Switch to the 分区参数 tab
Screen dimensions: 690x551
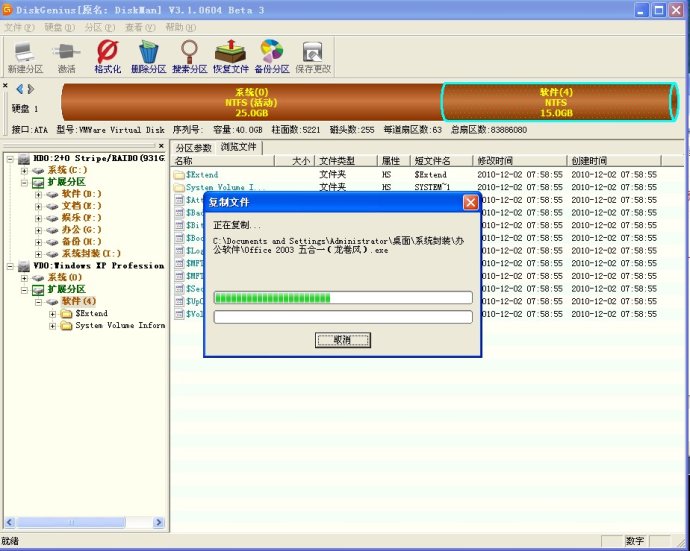[193, 148]
